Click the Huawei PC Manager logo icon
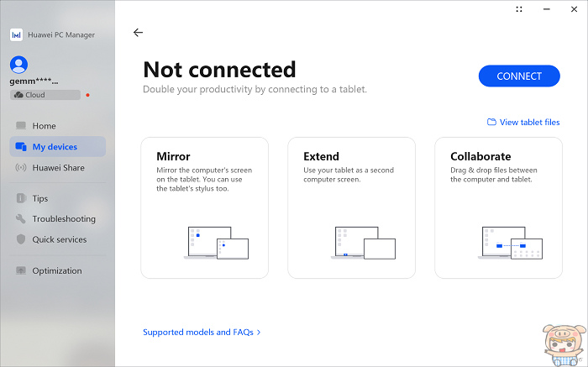The width and height of the screenshot is (588, 367). (x=16, y=34)
